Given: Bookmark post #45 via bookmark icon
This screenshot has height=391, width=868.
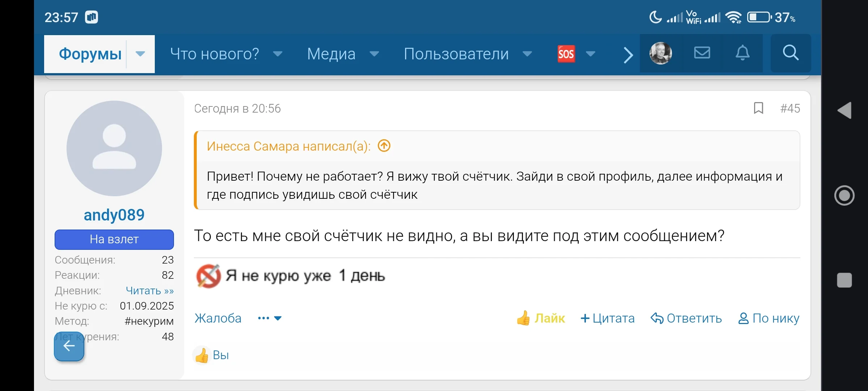Looking at the screenshot, I should click(758, 108).
